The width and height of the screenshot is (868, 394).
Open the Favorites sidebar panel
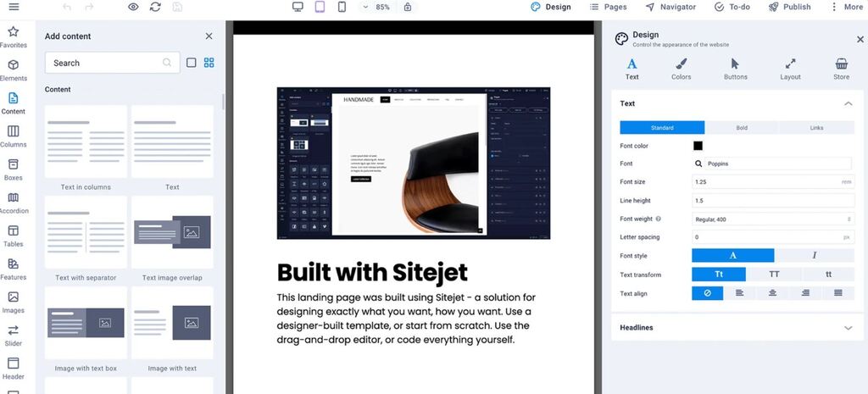click(13, 36)
